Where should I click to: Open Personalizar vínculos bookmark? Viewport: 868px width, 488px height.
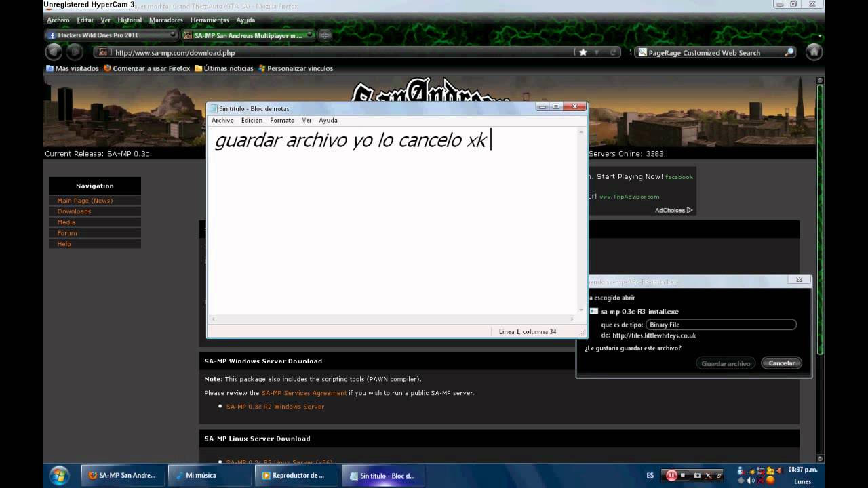click(x=295, y=68)
